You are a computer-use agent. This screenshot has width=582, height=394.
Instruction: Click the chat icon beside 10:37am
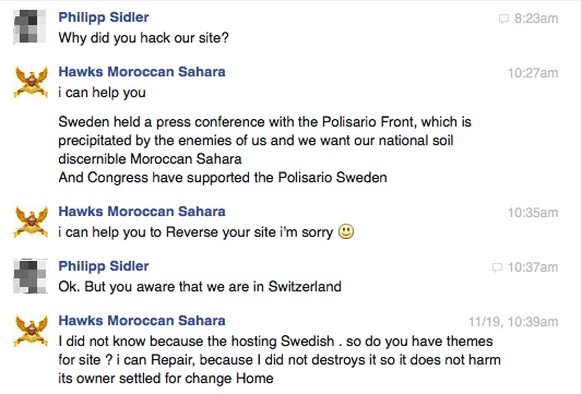497,267
